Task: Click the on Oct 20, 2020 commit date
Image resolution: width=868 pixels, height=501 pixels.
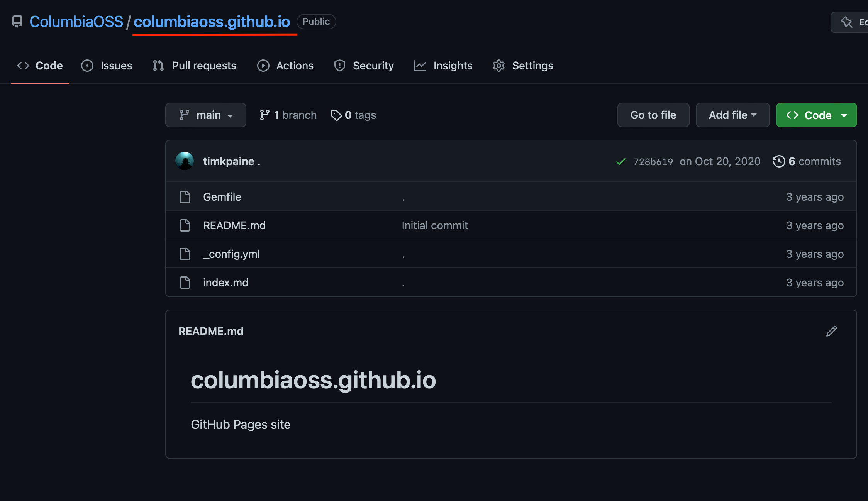Action: click(x=720, y=161)
